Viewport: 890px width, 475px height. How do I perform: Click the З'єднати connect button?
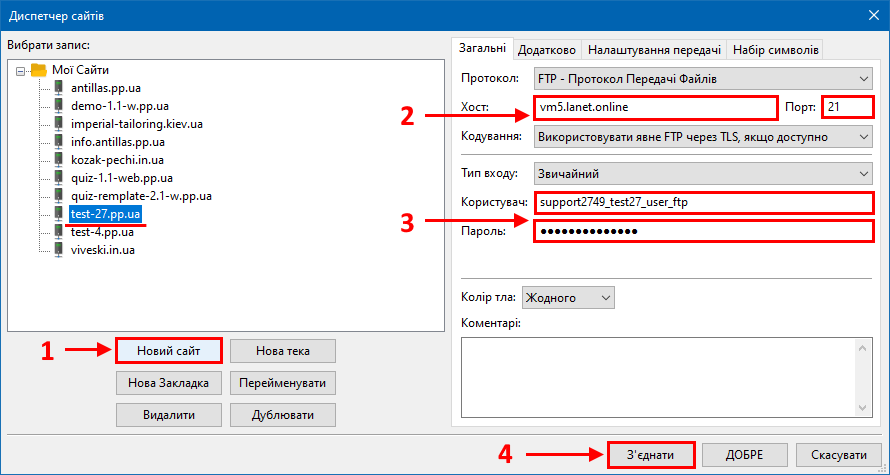point(650,455)
